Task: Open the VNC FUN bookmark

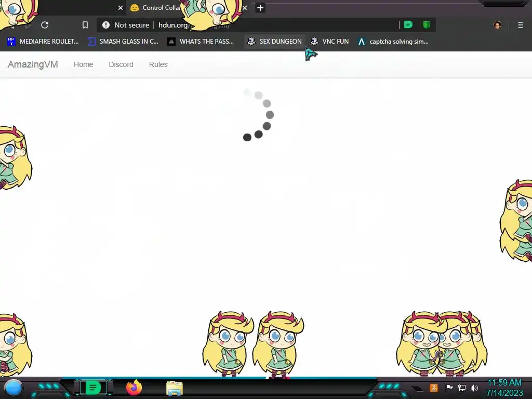Action: click(x=329, y=42)
